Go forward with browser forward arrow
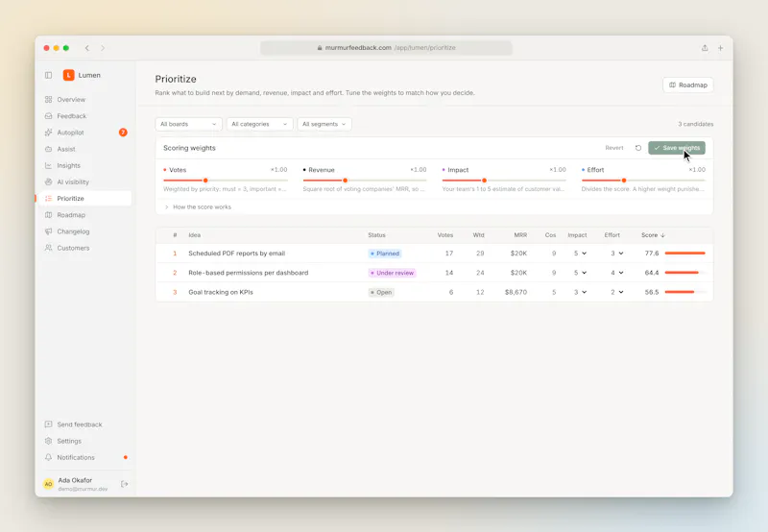Image resolution: width=768 pixels, height=532 pixels. click(x=103, y=48)
